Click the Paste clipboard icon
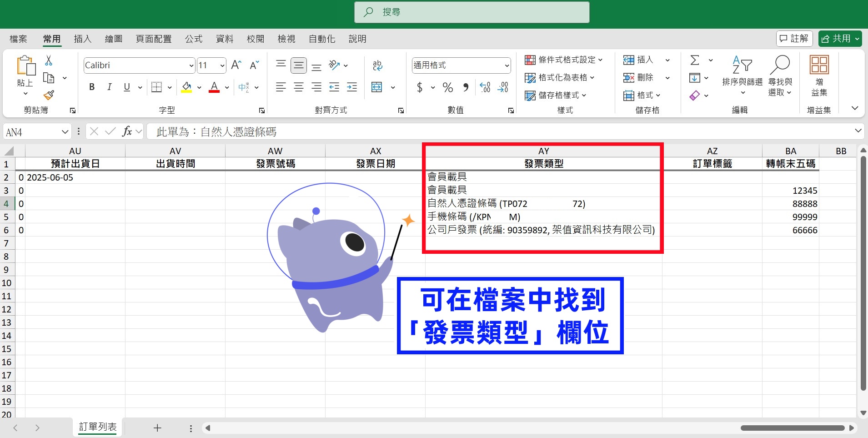 pos(25,65)
